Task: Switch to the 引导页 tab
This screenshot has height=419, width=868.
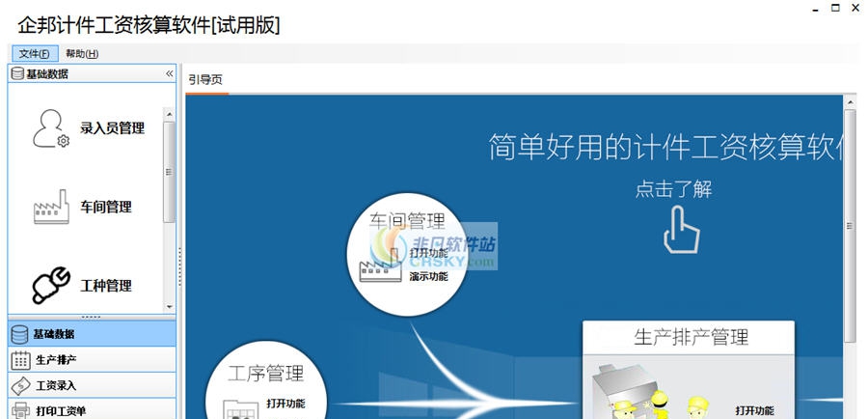Action: [205, 80]
